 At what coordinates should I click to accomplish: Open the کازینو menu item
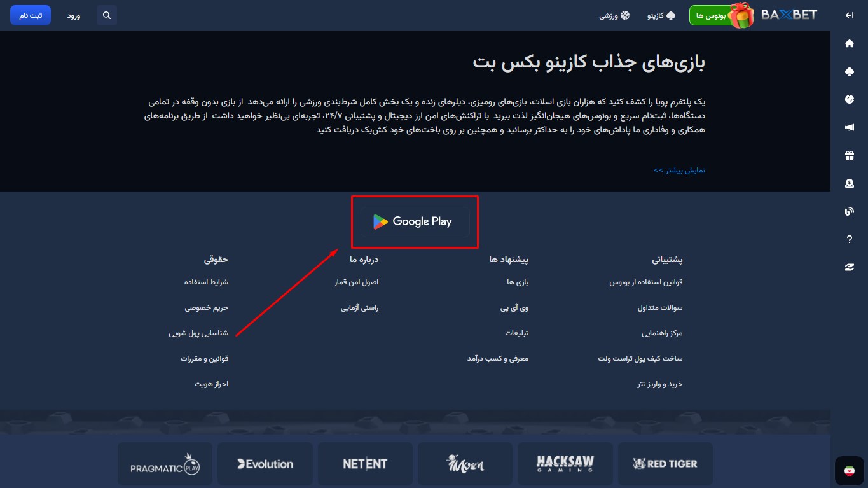coord(661,15)
